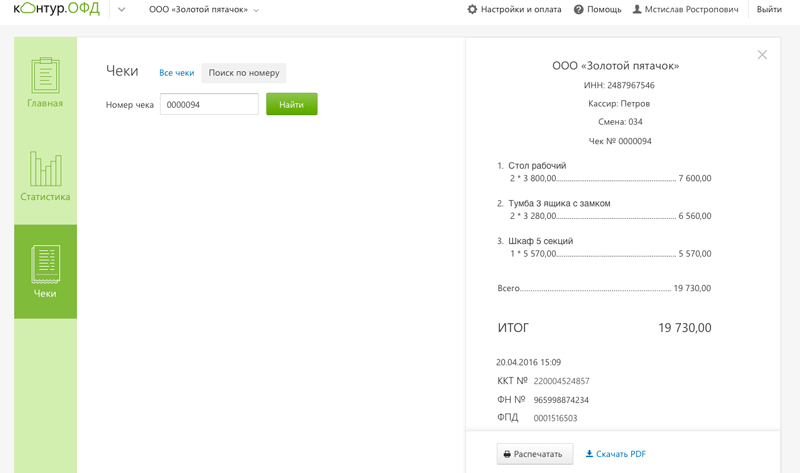The height and width of the screenshot is (473, 800).
Task: Open the Помощь menu item
Action: pos(597,9)
